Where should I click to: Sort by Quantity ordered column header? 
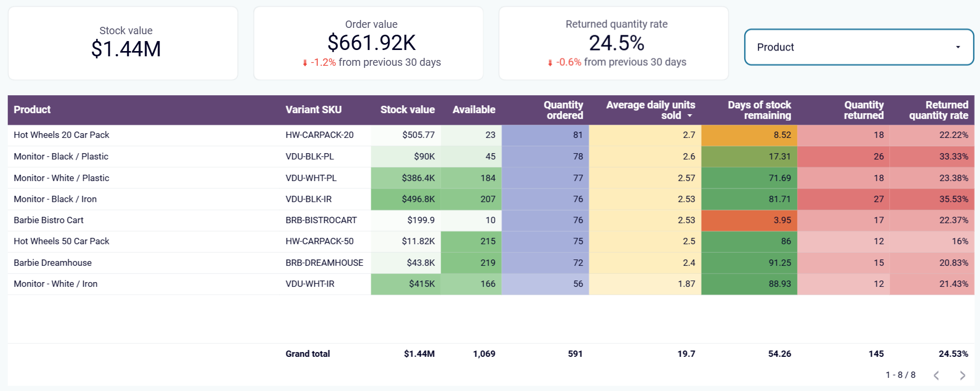(563, 110)
